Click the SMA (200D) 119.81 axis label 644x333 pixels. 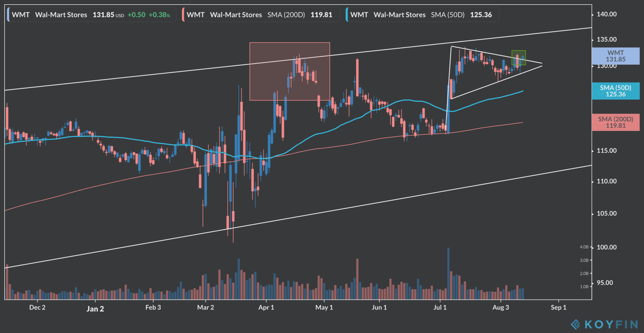[x=615, y=122]
